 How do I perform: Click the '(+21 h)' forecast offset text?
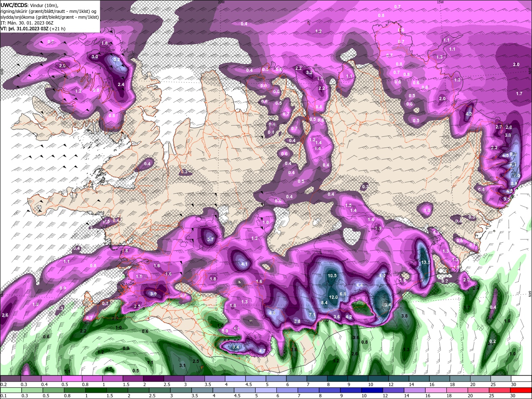point(58,29)
